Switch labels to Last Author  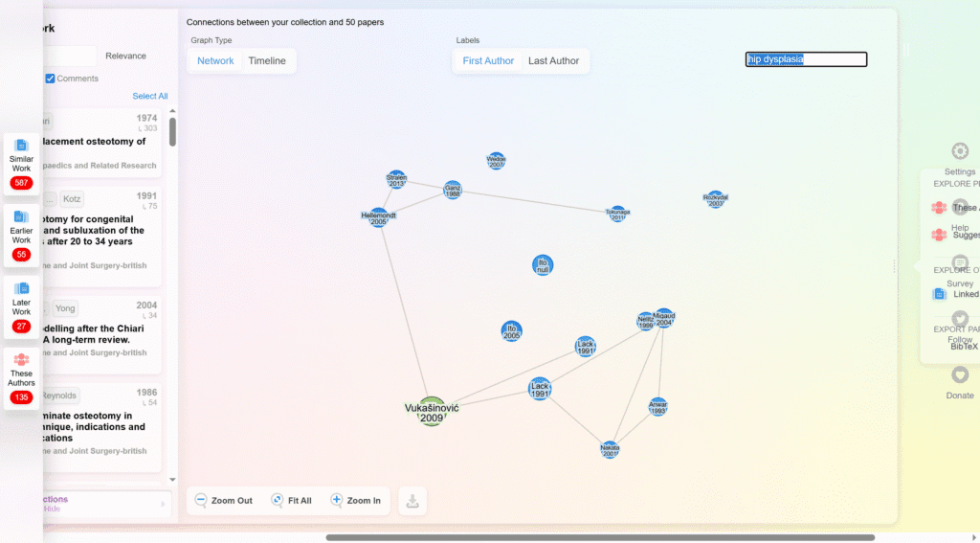coord(553,61)
